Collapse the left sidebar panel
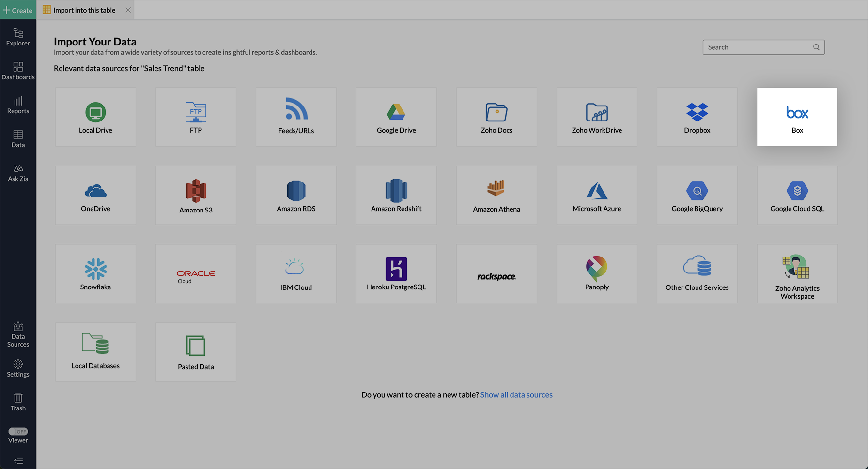 click(18, 461)
